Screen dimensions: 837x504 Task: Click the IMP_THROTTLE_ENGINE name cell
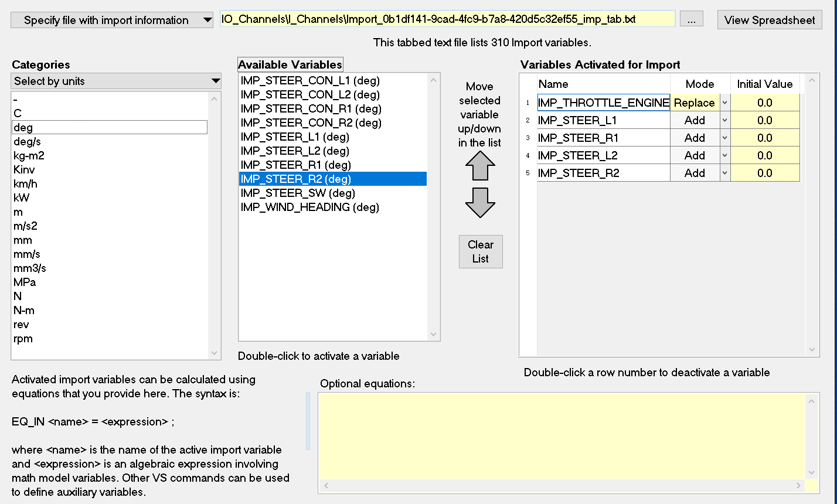pos(604,103)
